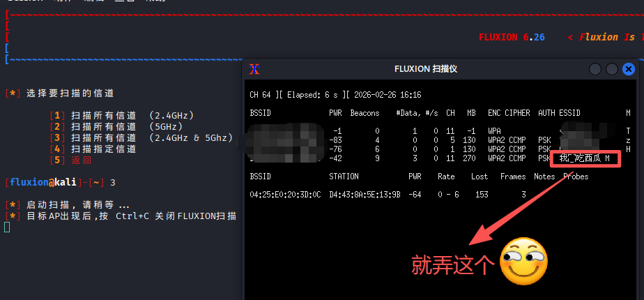Choose option 3 scan 2.4GHz & 5Ghz
The image size is (644, 300).
point(141,137)
